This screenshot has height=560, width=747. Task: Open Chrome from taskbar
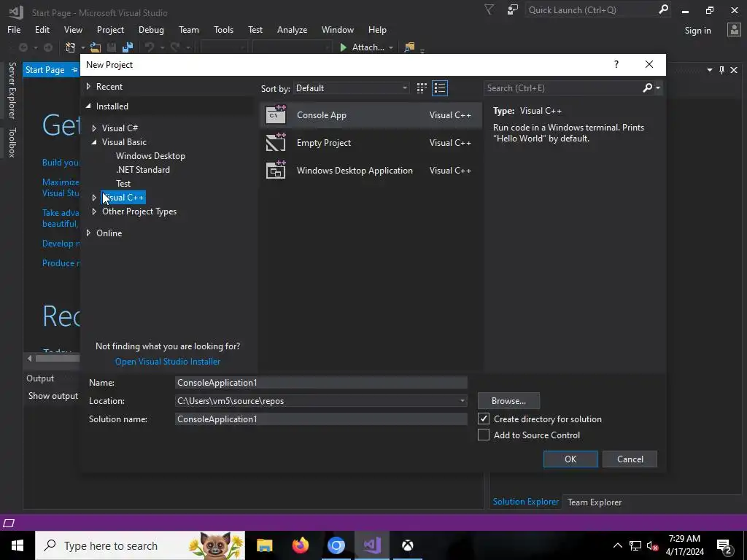pos(336,545)
